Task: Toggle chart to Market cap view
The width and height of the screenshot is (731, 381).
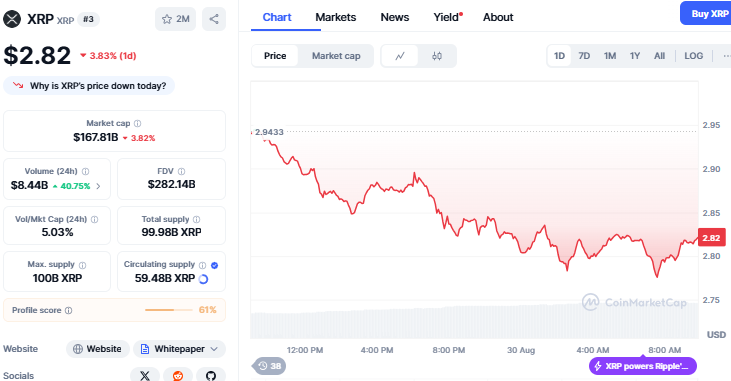Action: (336, 56)
